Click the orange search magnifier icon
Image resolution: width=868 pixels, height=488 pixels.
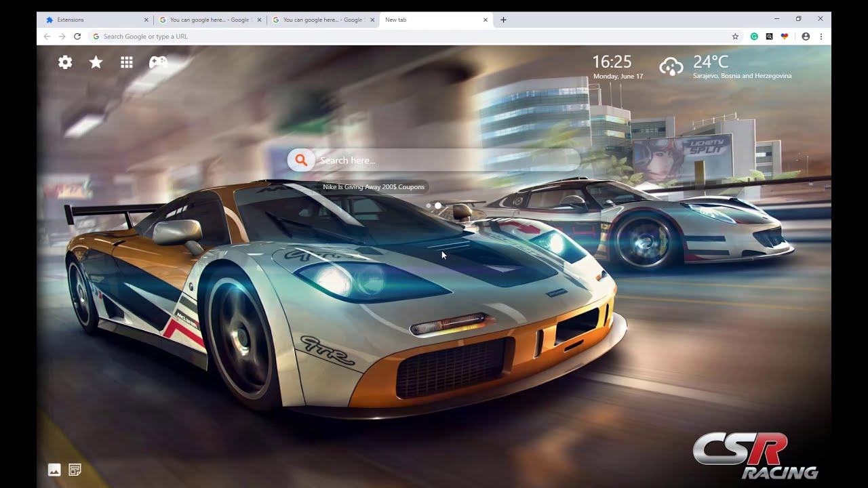click(302, 160)
